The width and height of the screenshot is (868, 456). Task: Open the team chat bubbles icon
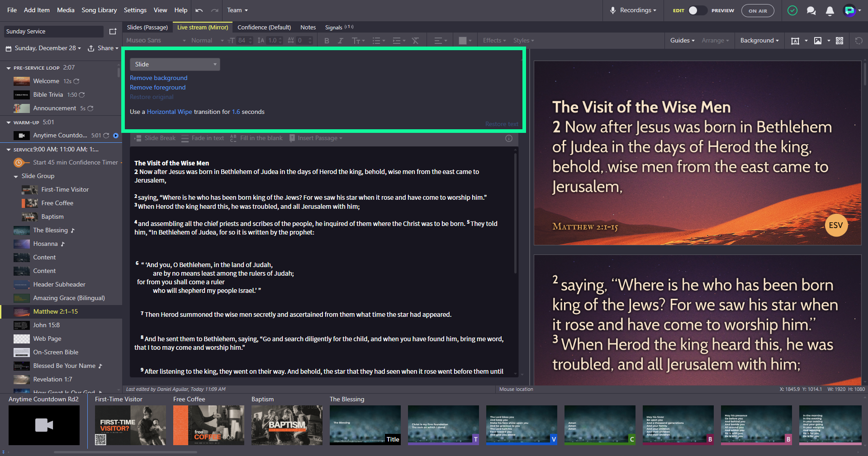coord(811,10)
